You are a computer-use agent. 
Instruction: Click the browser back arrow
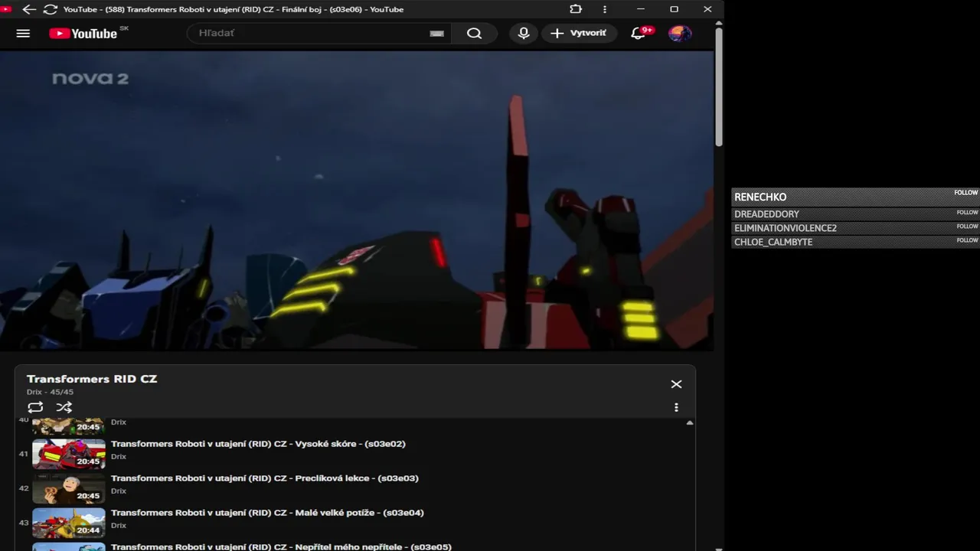29,9
